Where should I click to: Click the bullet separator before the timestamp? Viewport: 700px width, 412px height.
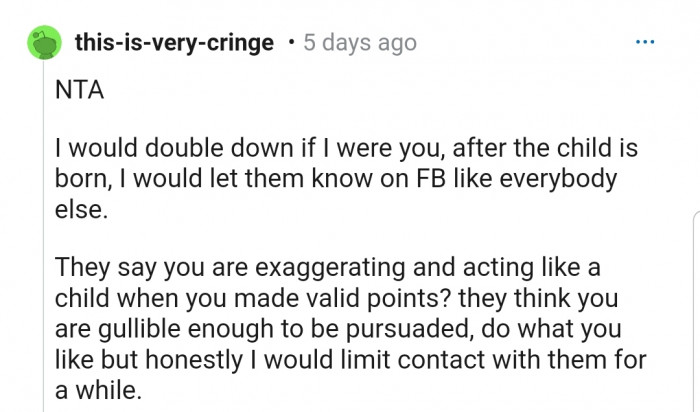(x=289, y=44)
